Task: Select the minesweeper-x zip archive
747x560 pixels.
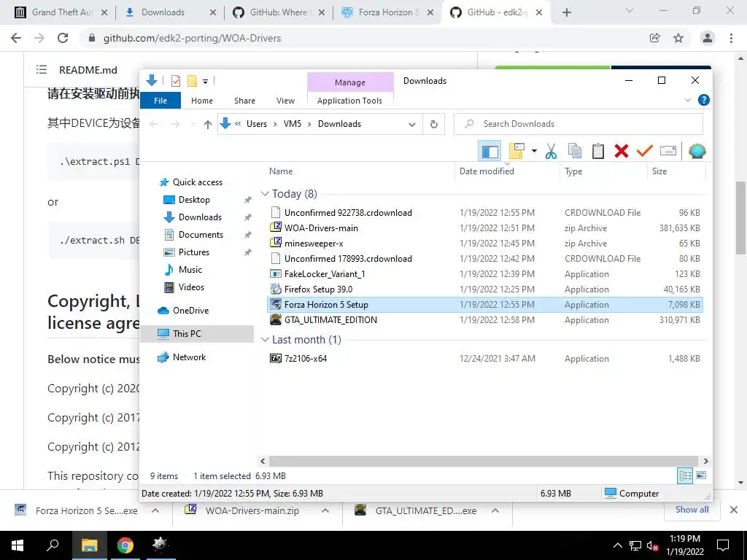Action: coord(485,244)
